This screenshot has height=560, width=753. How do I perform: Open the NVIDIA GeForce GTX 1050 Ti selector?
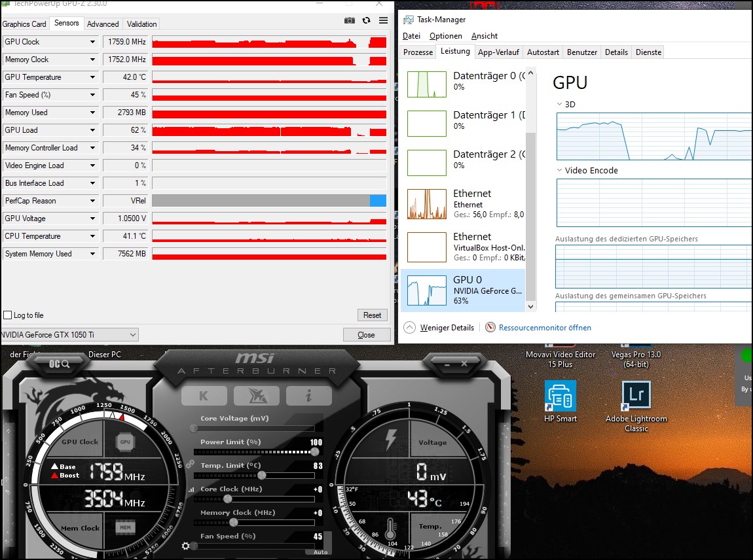69,335
